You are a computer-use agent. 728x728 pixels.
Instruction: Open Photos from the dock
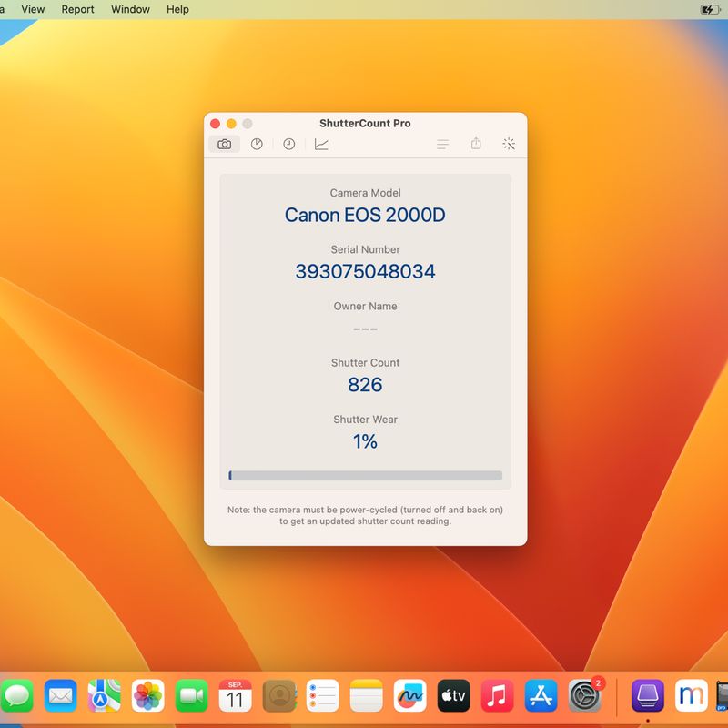tap(147, 696)
